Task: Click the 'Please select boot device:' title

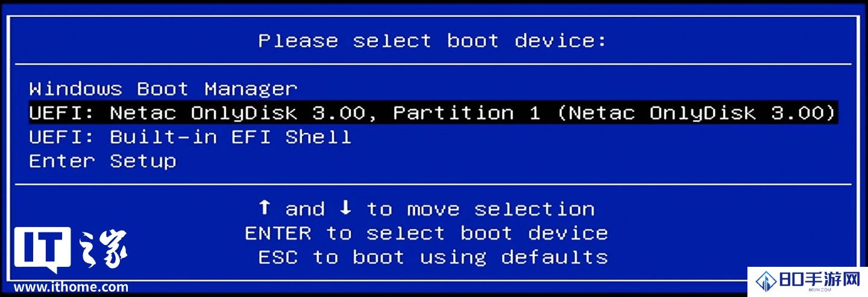Action: tap(432, 41)
